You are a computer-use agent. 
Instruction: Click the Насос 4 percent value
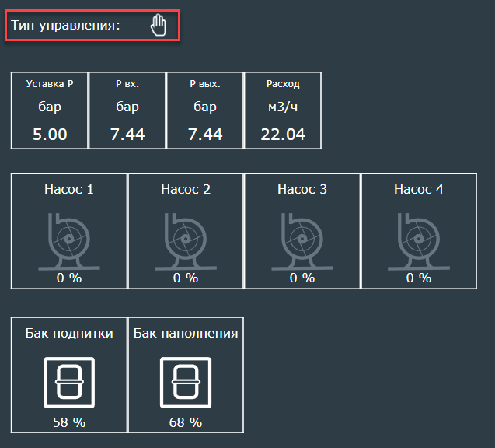(x=418, y=278)
